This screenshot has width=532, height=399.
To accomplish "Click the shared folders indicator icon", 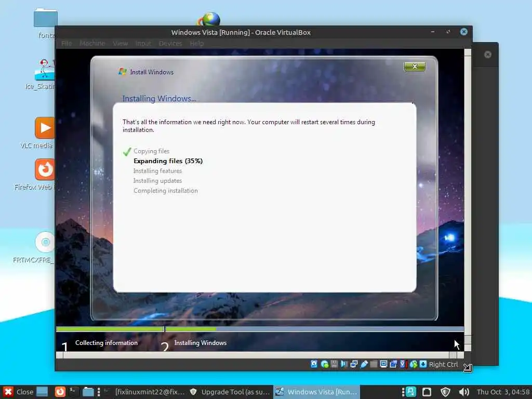I will (x=374, y=364).
